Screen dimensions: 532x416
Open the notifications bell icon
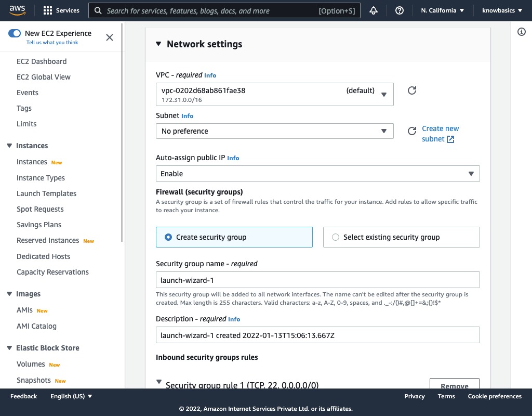374,10
